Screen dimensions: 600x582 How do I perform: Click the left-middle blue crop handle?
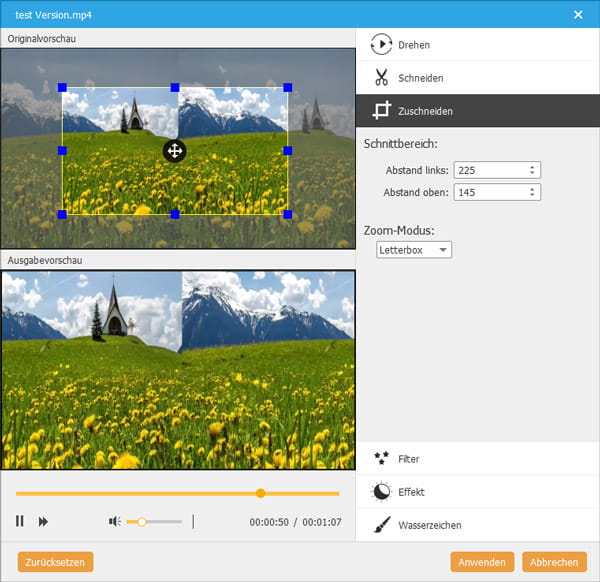point(62,151)
